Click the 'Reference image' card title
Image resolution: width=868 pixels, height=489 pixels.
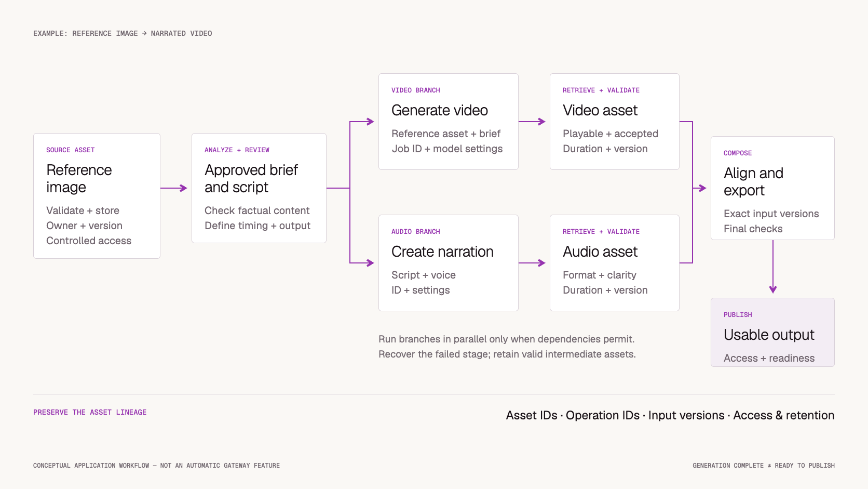click(x=79, y=178)
